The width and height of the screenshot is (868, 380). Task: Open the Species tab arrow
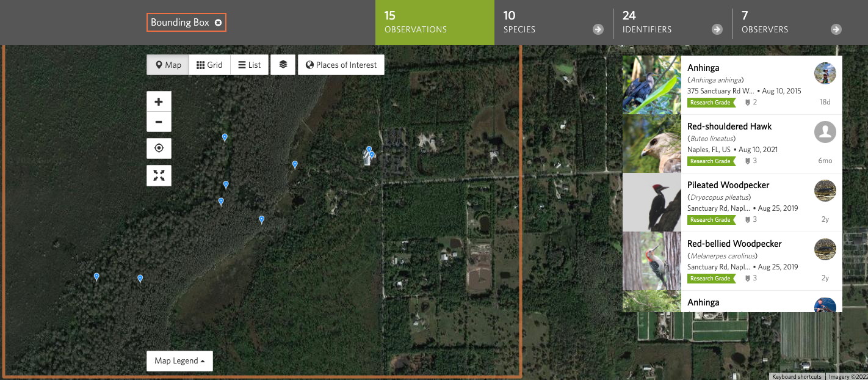pyautogui.click(x=598, y=29)
